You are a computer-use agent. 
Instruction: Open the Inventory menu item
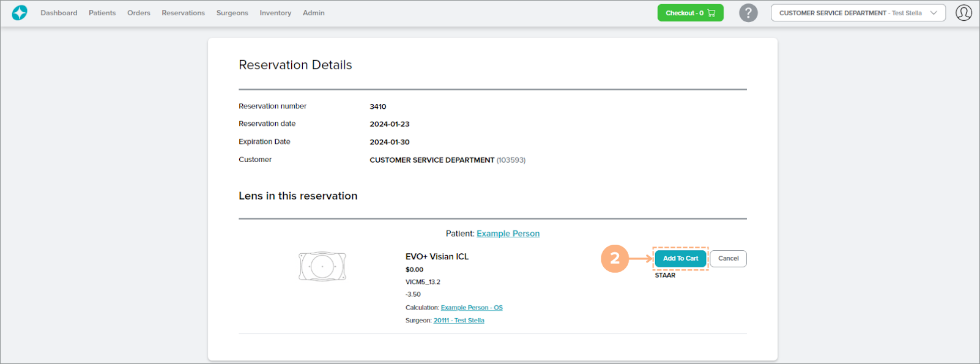tap(275, 13)
